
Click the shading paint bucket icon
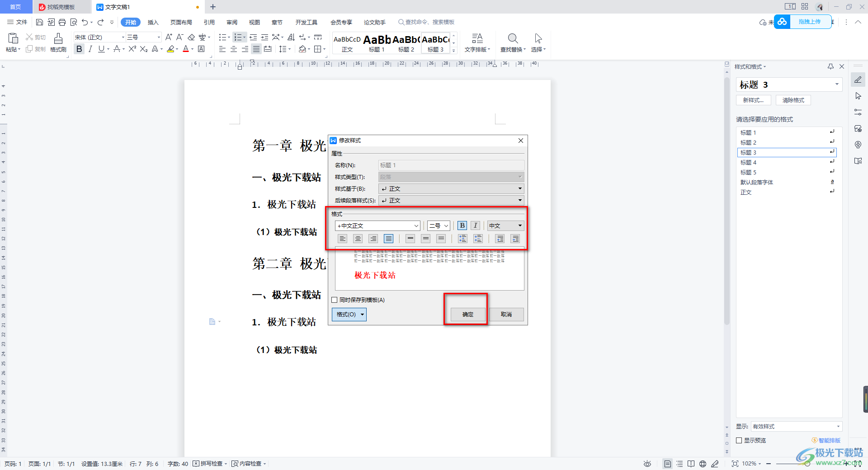click(x=302, y=49)
